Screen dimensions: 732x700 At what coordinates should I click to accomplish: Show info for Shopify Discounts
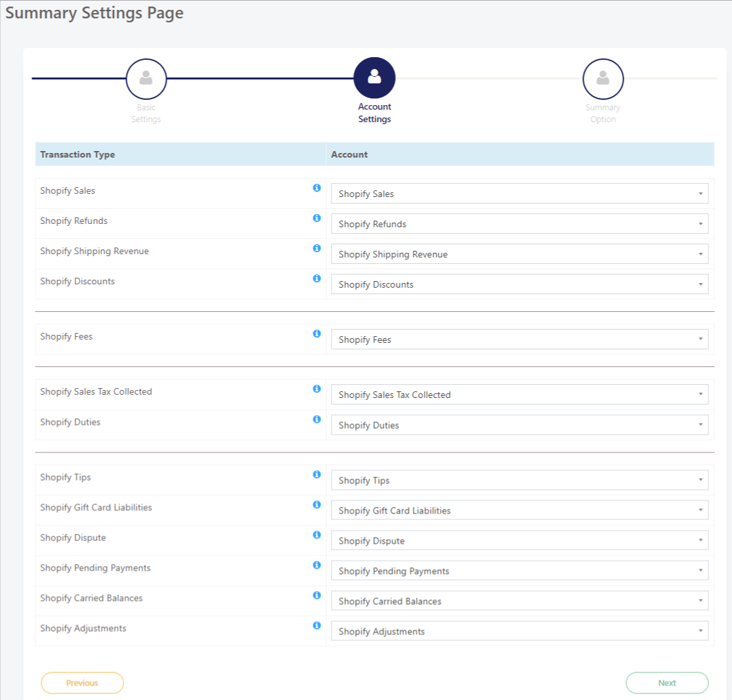click(x=316, y=278)
